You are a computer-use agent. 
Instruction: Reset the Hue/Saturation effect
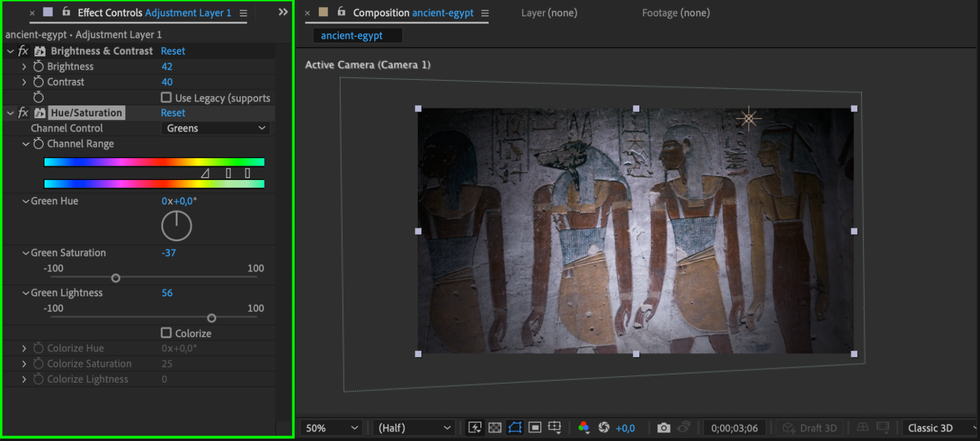(x=173, y=113)
